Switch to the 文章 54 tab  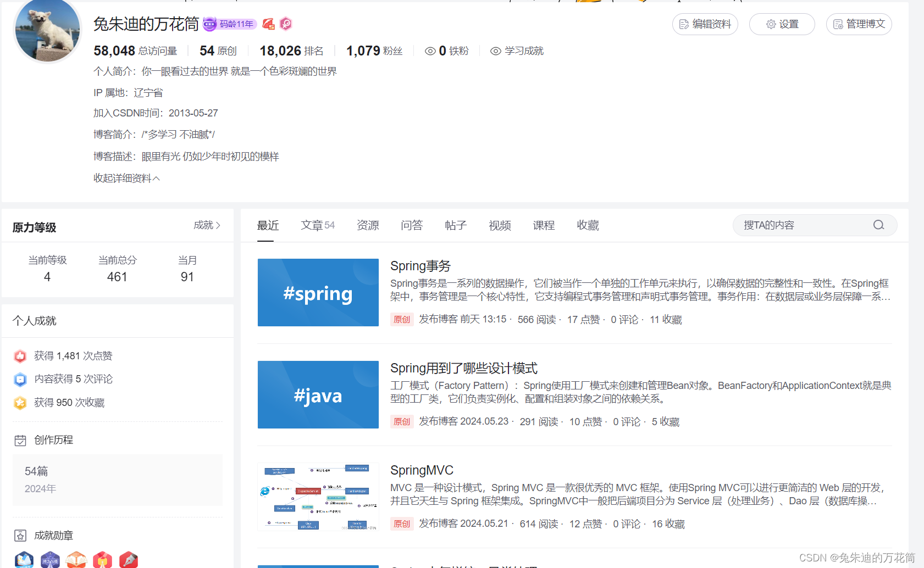tap(318, 225)
